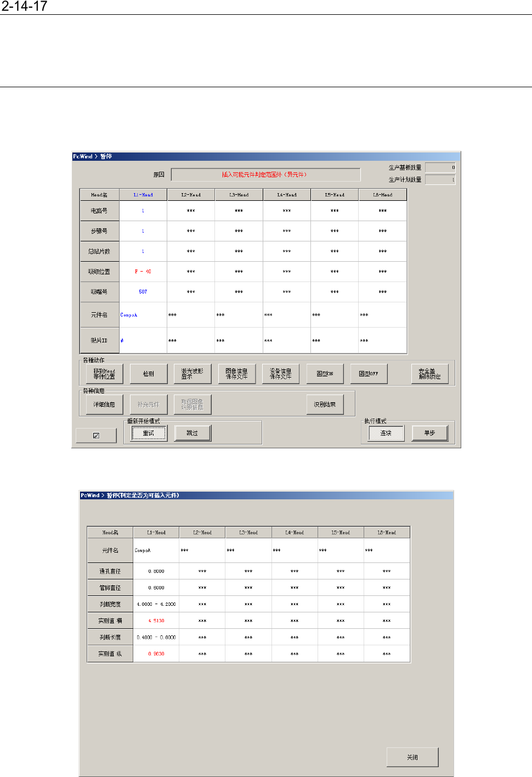Click the 贴片ID row header

tap(99, 341)
